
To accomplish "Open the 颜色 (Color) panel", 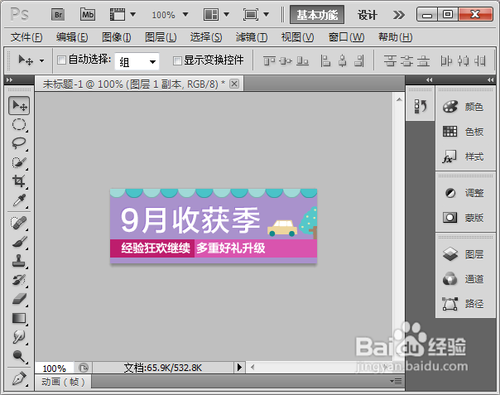I will 464,107.
